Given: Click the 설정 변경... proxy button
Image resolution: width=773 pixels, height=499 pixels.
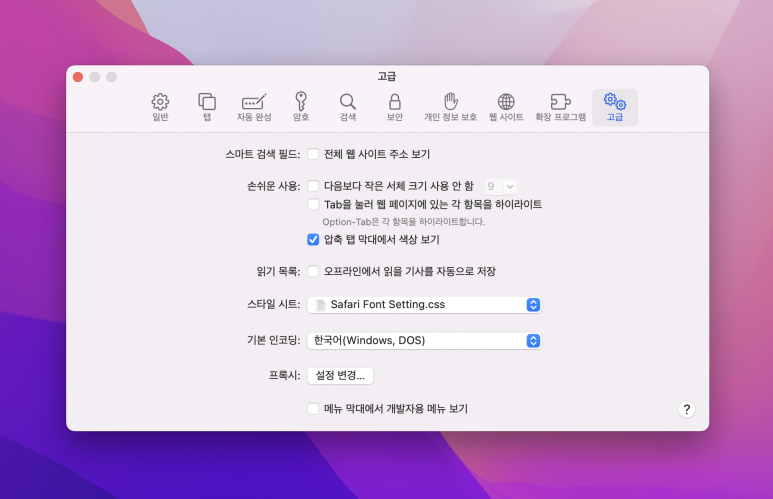Looking at the screenshot, I should (x=340, y=376).
